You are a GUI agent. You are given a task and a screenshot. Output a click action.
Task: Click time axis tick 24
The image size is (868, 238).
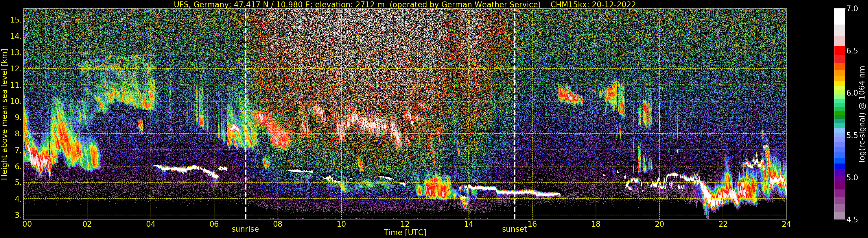(x=786, y=224)
